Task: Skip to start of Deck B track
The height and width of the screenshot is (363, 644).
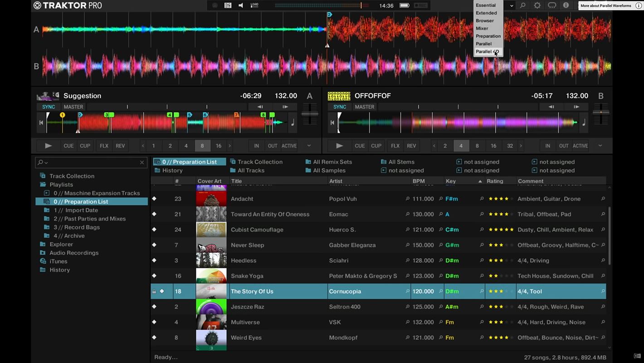Action: coord(332,123)
